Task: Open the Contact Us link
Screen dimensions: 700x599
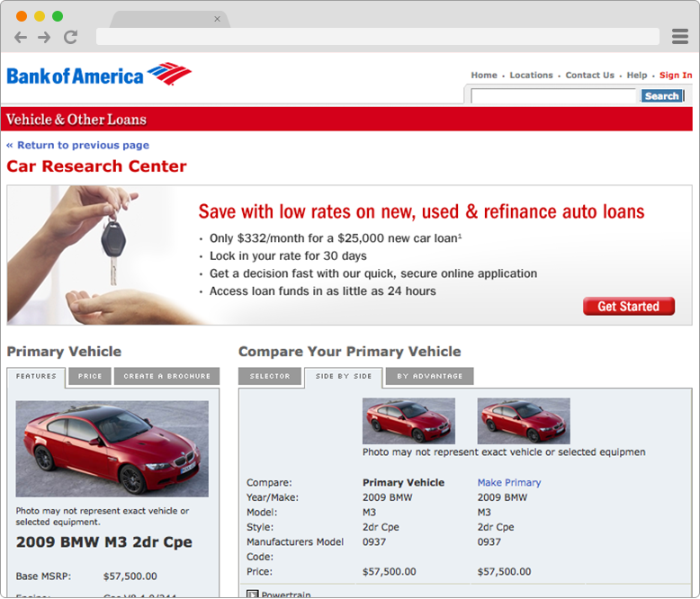Action: tap(589, 75)
